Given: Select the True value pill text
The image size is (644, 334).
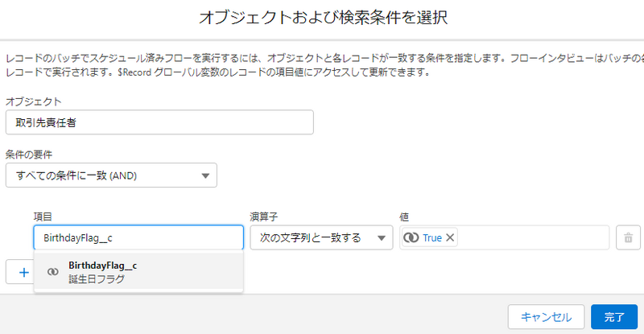Looking at the screenshot, I should click(x=431, y=238).
